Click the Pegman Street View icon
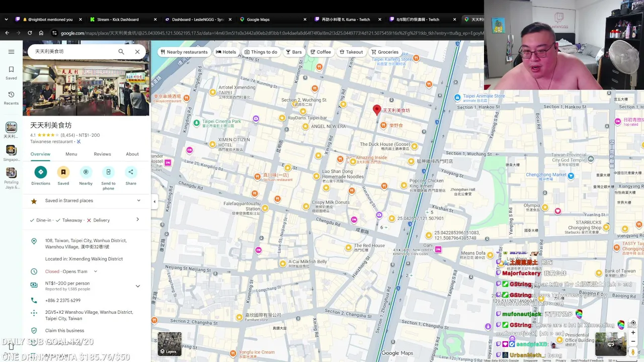Screen dimensions: 644x362 tap(633, 352)
